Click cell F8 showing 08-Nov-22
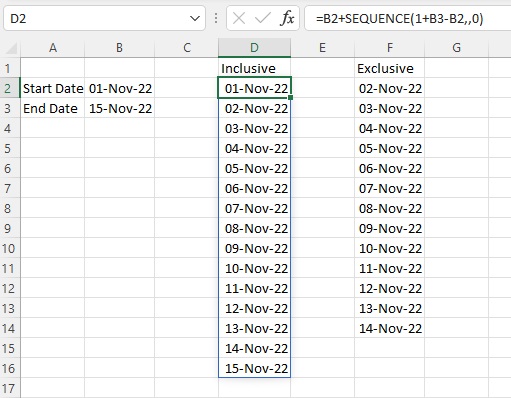 [x=390, y=208]
